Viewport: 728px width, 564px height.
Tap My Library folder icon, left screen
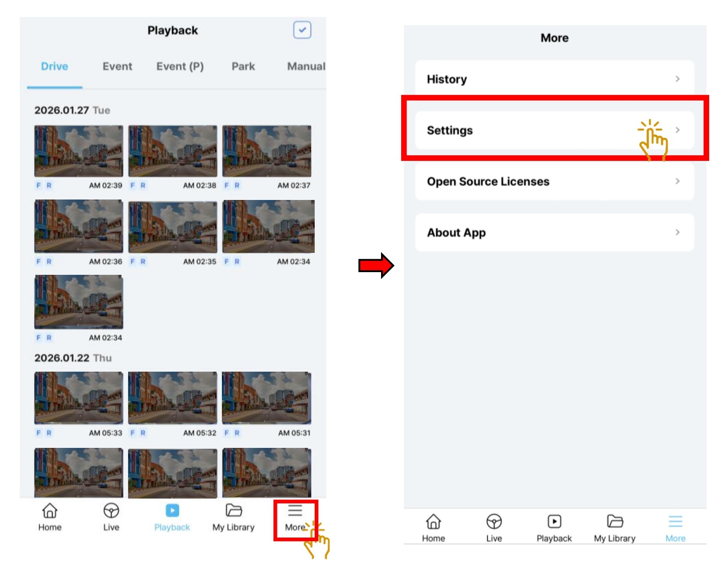tap(234, 511)
